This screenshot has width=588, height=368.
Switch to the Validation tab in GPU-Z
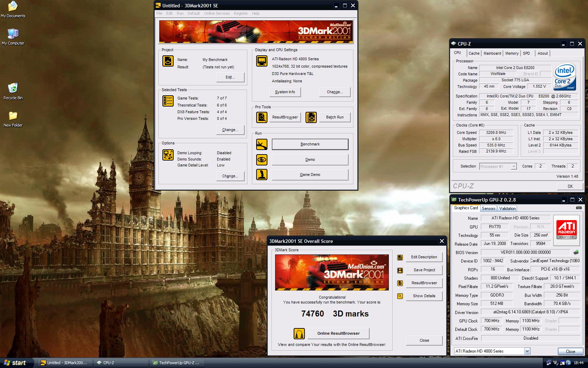point(507,208)
